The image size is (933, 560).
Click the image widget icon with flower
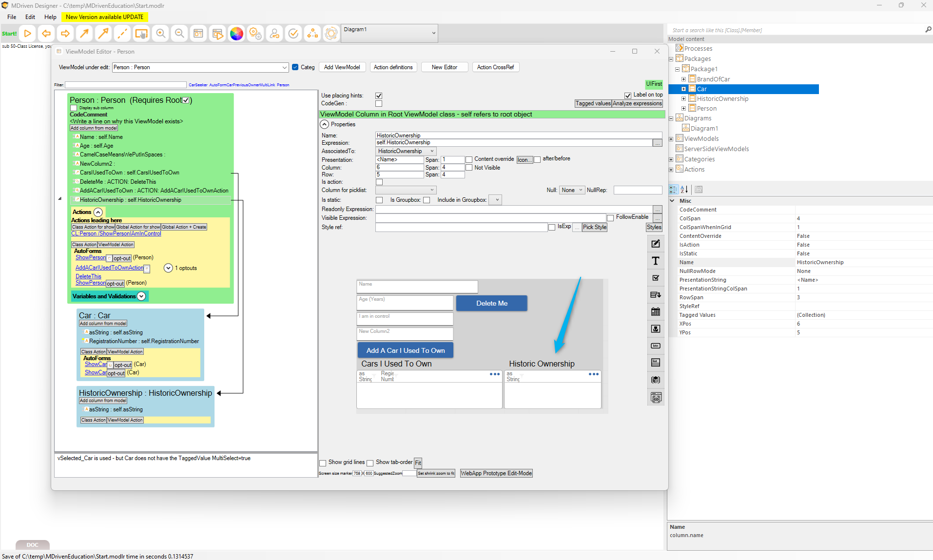[x=656, y=329]
